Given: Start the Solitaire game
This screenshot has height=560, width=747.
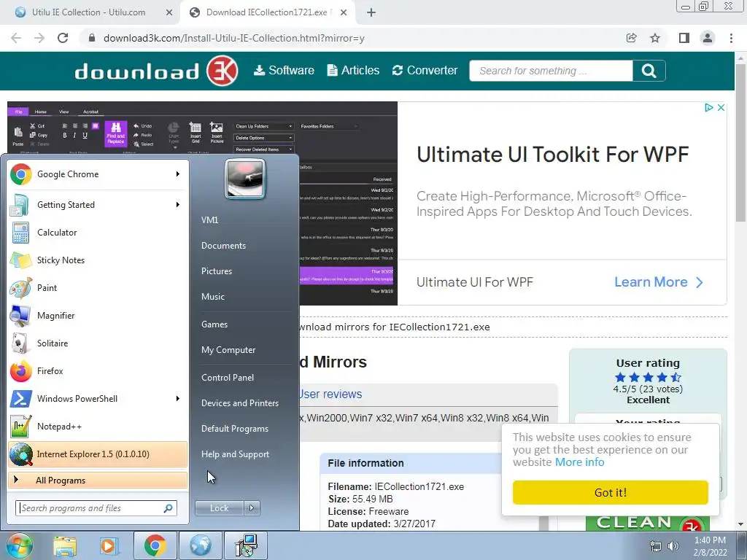Looking at the screenshot, I should [x=98, y=343].
